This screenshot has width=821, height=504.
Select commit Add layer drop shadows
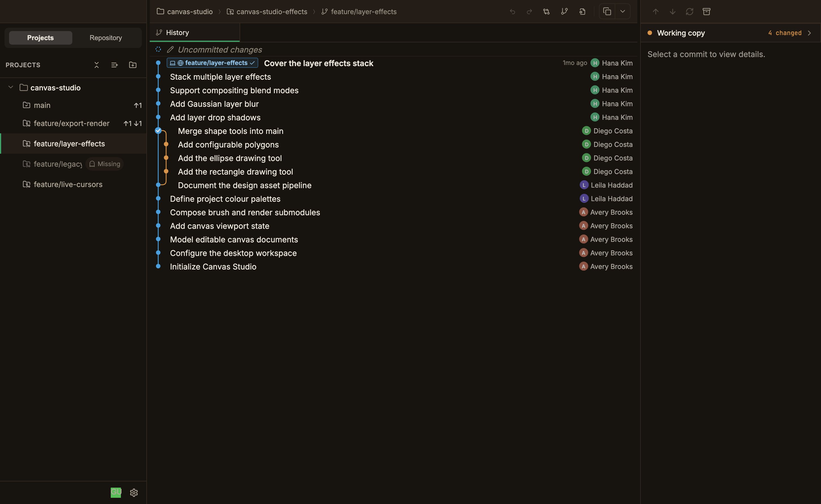pyautogui.click(x=393, y=118)
